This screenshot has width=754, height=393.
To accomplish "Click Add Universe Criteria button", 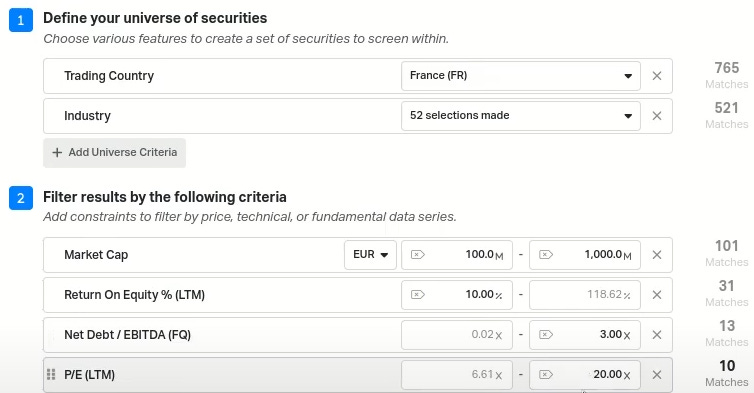I will tap(114, 153).
